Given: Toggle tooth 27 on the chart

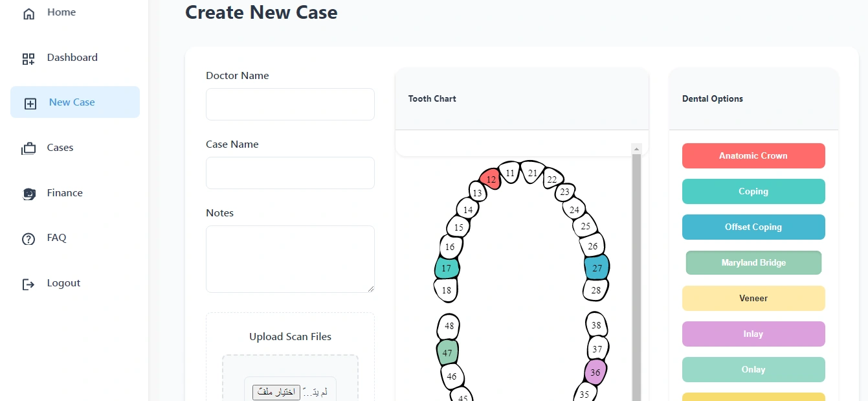Looking at the screenshot, I should click(x=597, y=268).
